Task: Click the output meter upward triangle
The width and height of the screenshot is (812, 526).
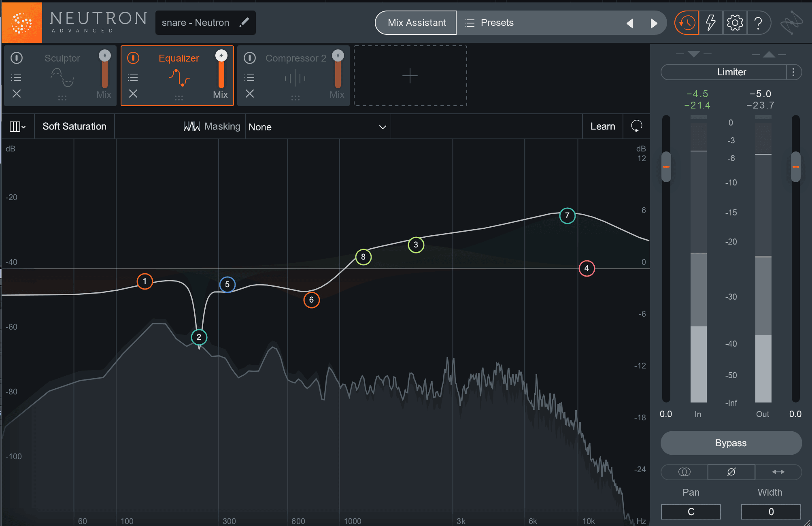Action: (x=769, y=54)
